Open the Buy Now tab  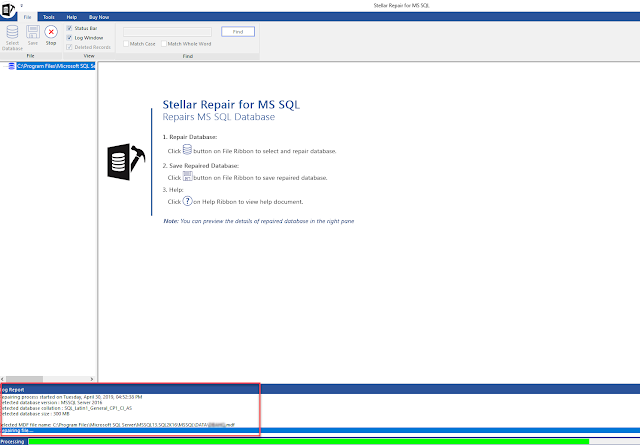(x=99, y=17)
